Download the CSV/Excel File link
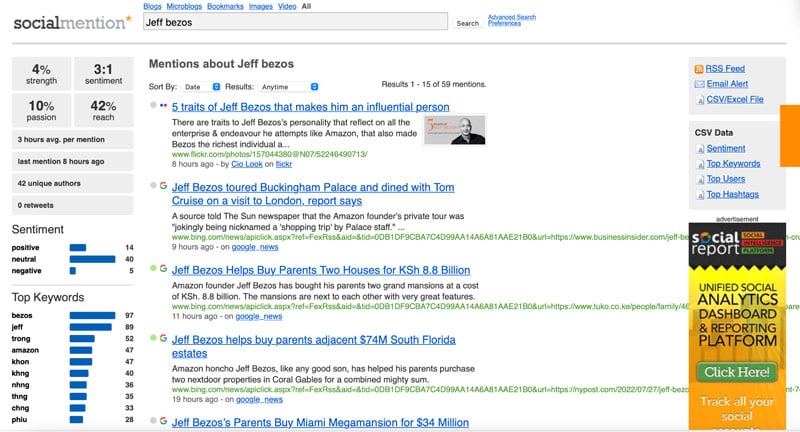 point(735,99)
